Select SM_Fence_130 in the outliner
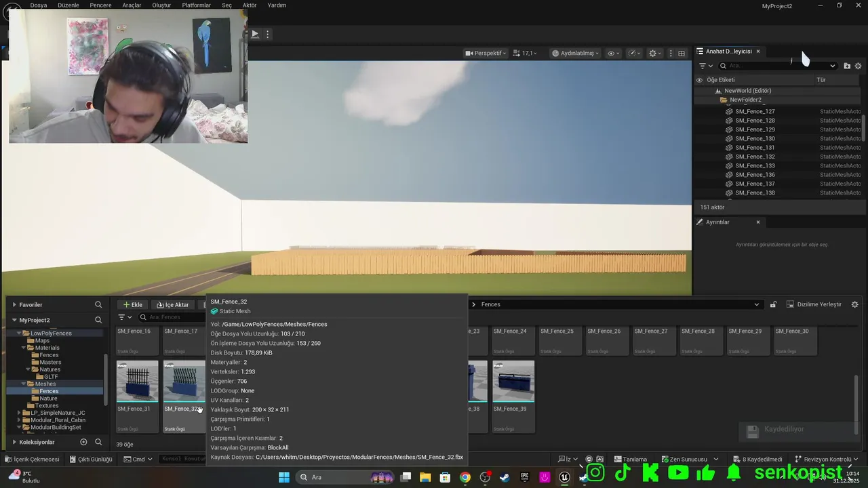 click(x=755, y=138)
